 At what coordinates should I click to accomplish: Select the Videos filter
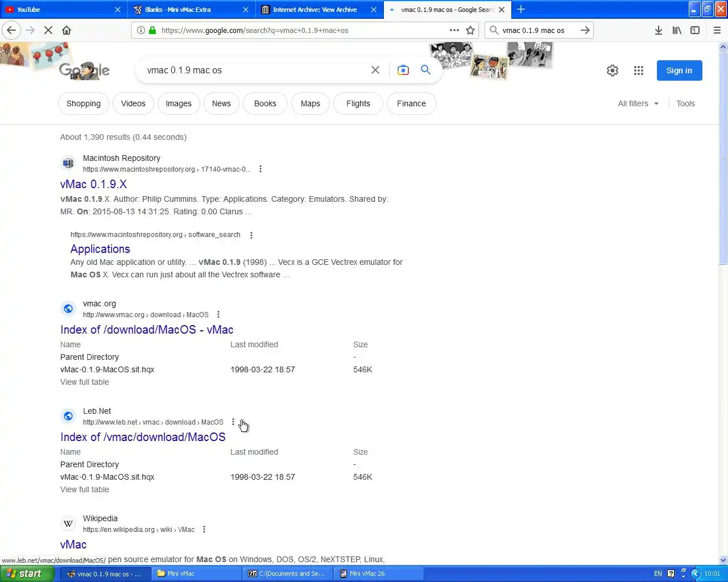click(133, 103)
